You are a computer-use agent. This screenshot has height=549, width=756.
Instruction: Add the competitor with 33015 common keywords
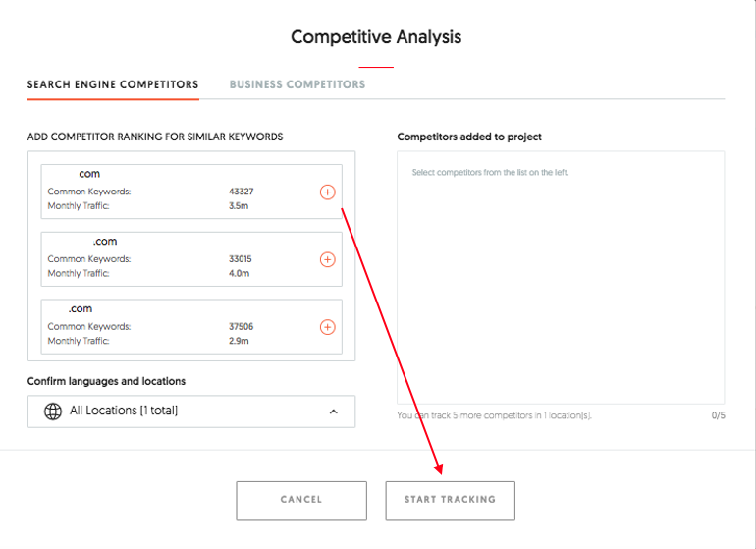[328, 259]
